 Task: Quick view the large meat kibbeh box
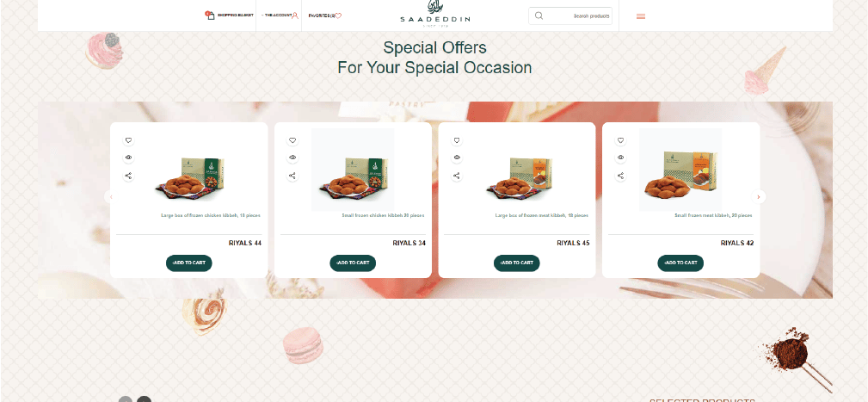click(457, 158)
